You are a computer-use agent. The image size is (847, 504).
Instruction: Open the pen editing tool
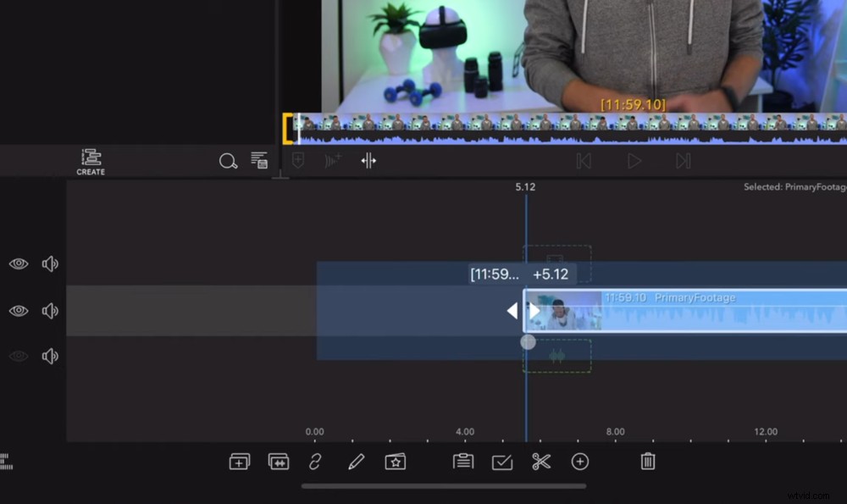coord(356,462)
